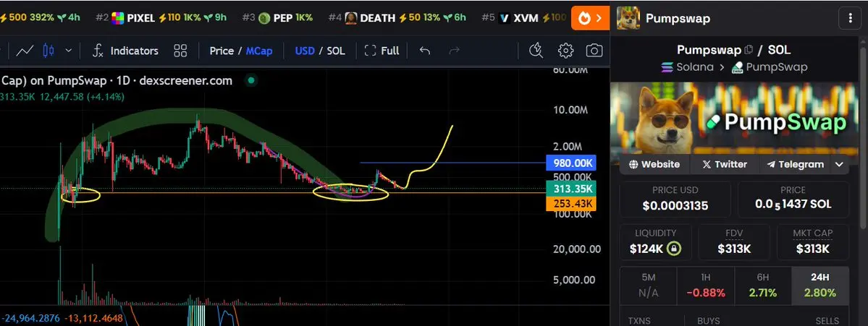
Task: Open the chart layout grid icon
Action: tap(180, 51)
